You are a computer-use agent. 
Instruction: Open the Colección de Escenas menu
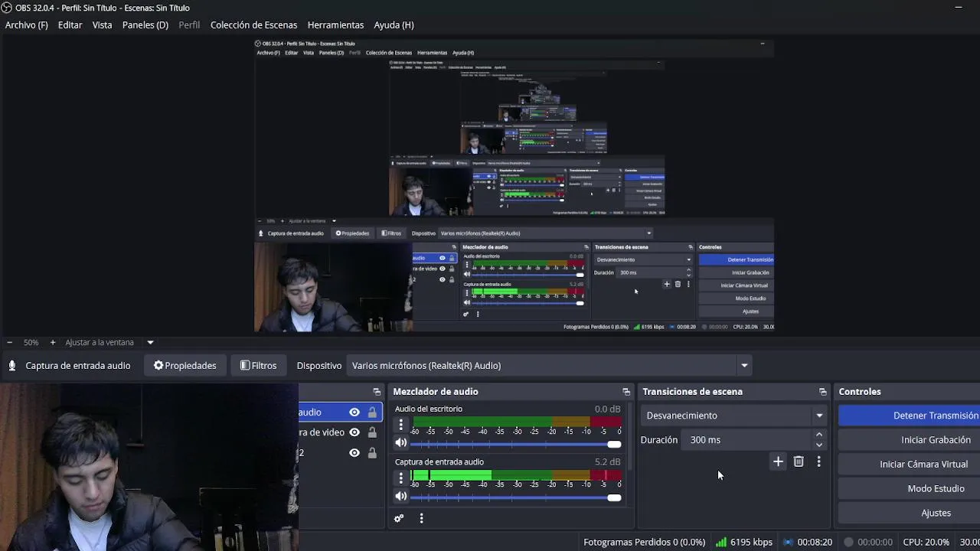pos(253,24)
